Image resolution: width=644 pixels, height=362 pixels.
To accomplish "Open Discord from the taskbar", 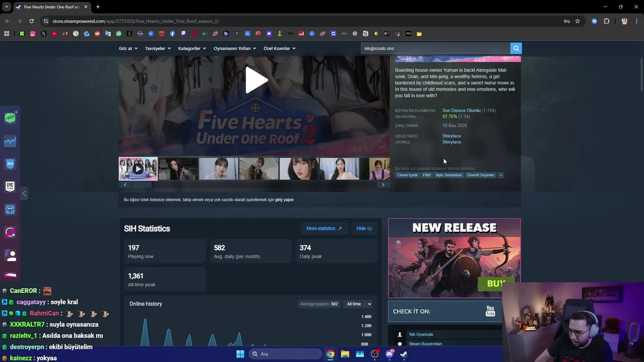I will click(x=389, y=354).
